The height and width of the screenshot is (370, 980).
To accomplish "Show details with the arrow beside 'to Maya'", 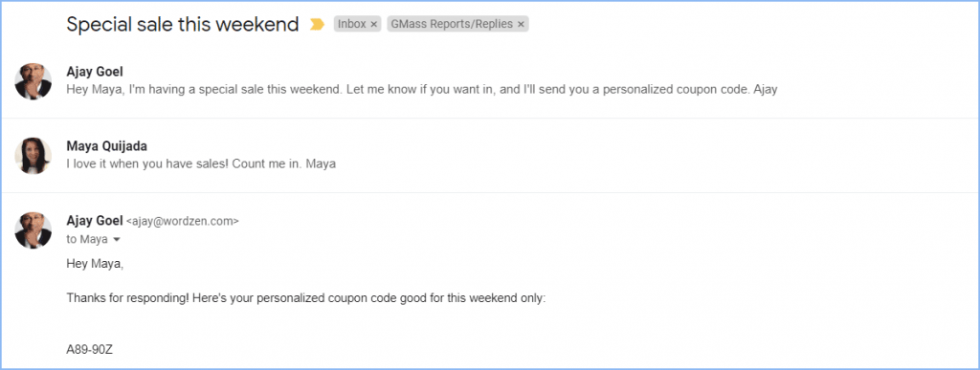I will point(116,240).
